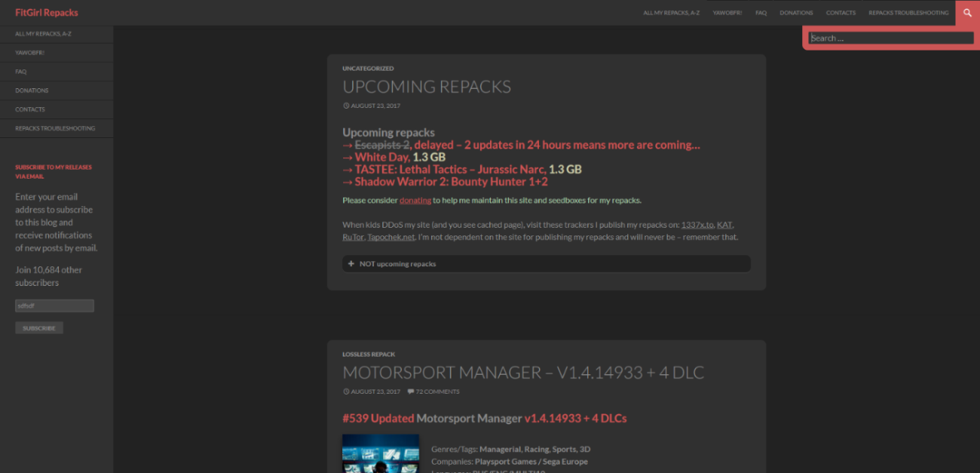This screenshot has width=980, height=473.
Task: Click the email address subscribe field
Action: tap(54, 306)
